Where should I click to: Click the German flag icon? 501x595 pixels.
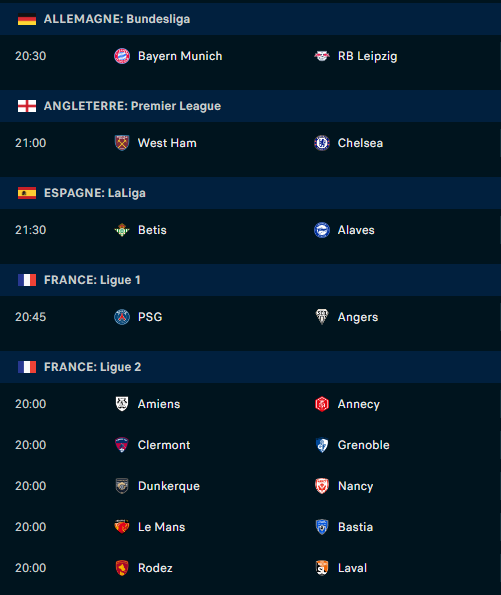(27, 19)
